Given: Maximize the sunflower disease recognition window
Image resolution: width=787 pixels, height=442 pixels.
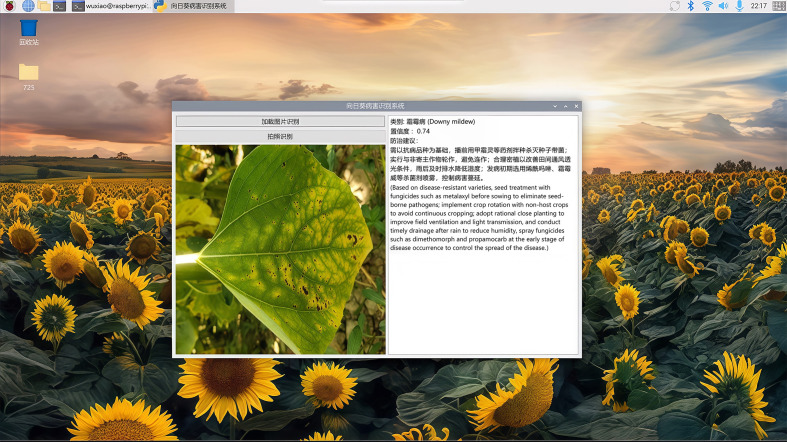Looking at the screenshot, I should click(566, 106).
